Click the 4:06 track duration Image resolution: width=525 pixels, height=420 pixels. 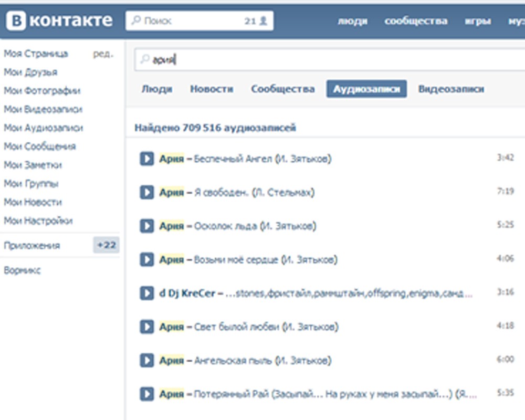tap(505, 258)
